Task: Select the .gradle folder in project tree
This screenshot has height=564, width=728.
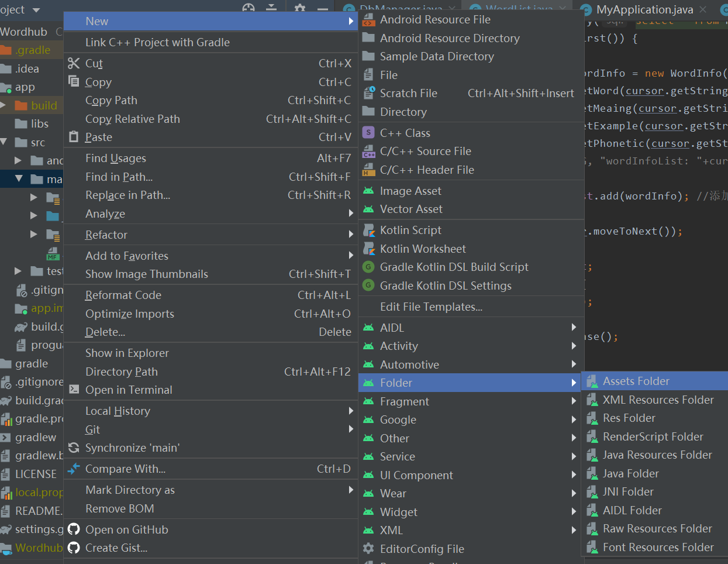Action: [32, 50]
